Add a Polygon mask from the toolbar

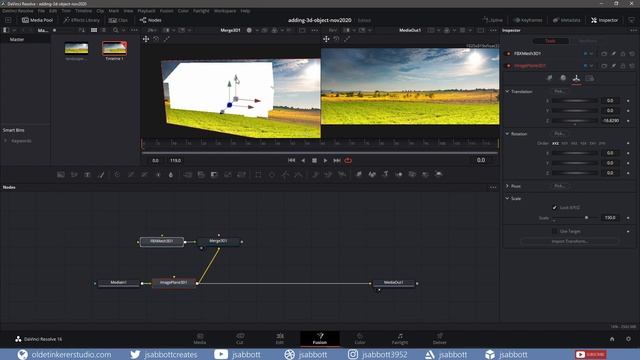pos(285,175)
